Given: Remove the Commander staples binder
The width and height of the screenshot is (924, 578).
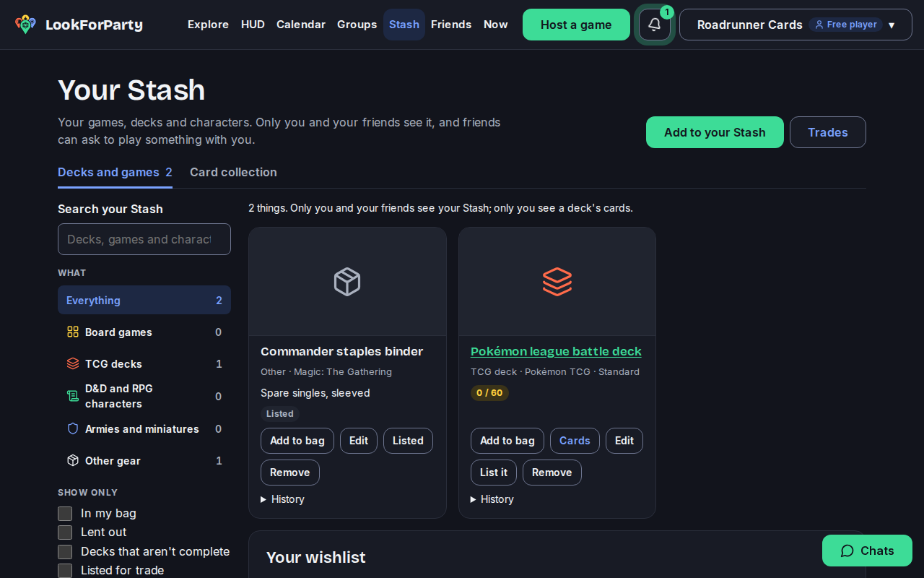Looking at the screenshot, I should (290, 473).
